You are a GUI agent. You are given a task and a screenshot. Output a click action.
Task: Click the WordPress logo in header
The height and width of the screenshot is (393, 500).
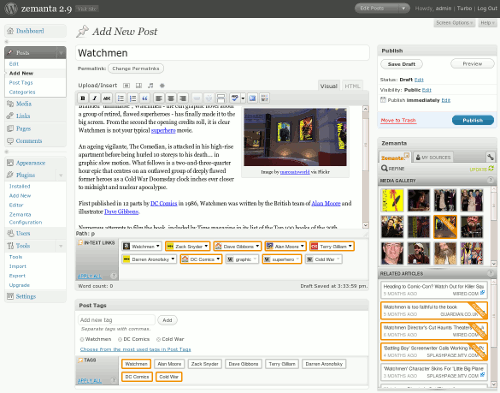[x=10, y=9]
